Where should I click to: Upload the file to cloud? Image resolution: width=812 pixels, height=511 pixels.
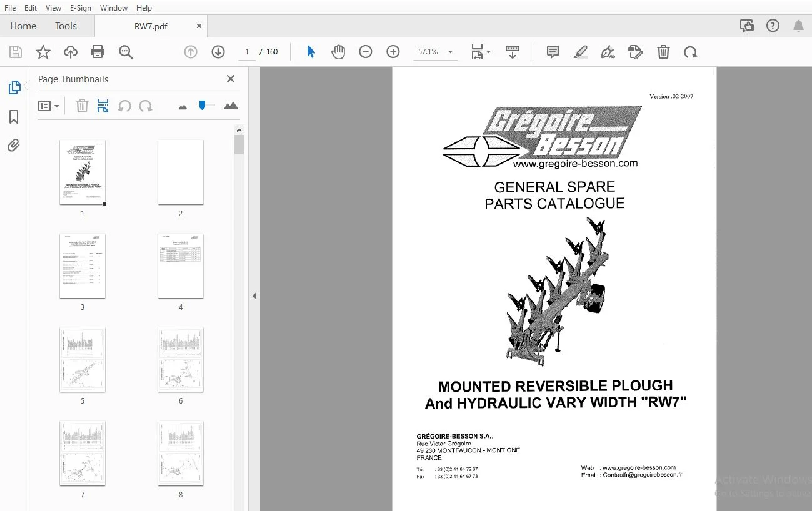pos(71,52)
